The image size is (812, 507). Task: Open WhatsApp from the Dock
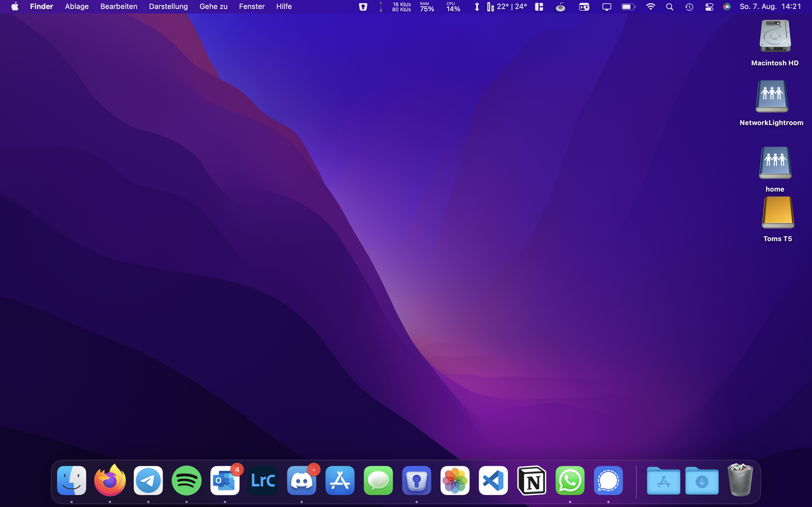pos(570,481)
